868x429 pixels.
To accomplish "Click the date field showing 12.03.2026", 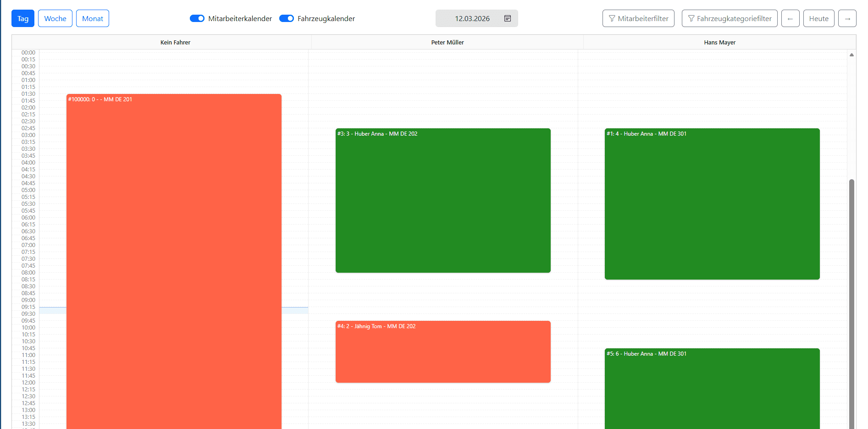I will 472,18.
